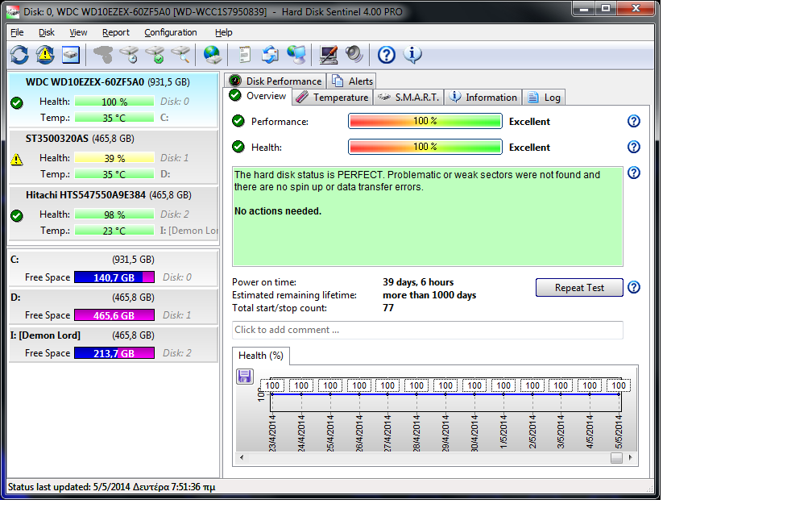The height and width of the screenshot is (508, 812).
Task: Click help icon beside Repeat Test button
Action: [634, 287]
